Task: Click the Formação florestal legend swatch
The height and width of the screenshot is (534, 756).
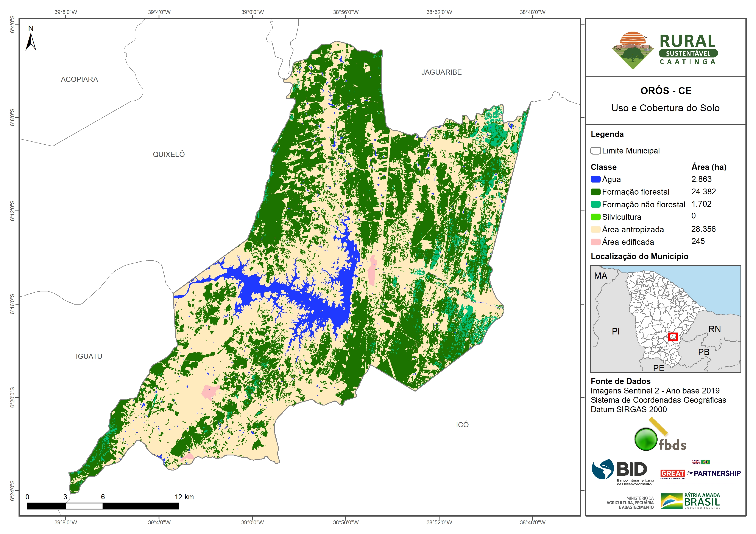Action: point(595,192)
